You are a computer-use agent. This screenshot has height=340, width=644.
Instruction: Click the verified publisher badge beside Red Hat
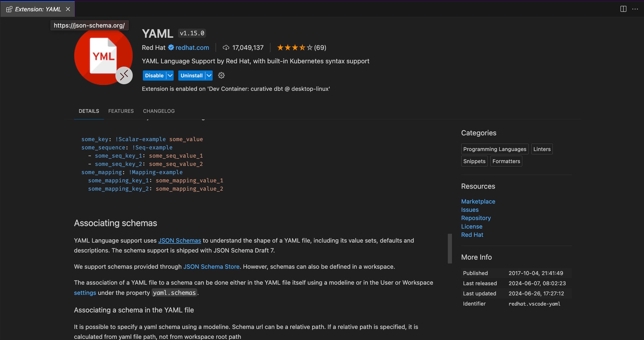coord(171,47)
